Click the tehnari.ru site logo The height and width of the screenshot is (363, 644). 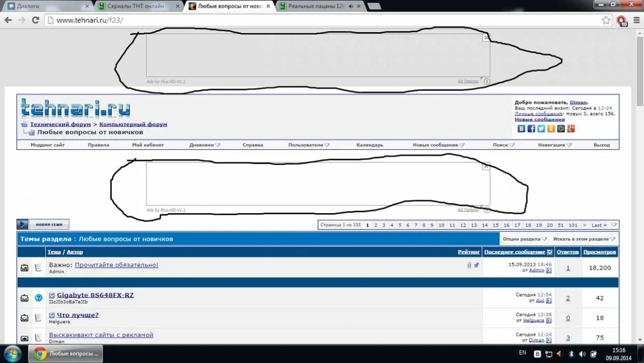[x=76, y=108]
